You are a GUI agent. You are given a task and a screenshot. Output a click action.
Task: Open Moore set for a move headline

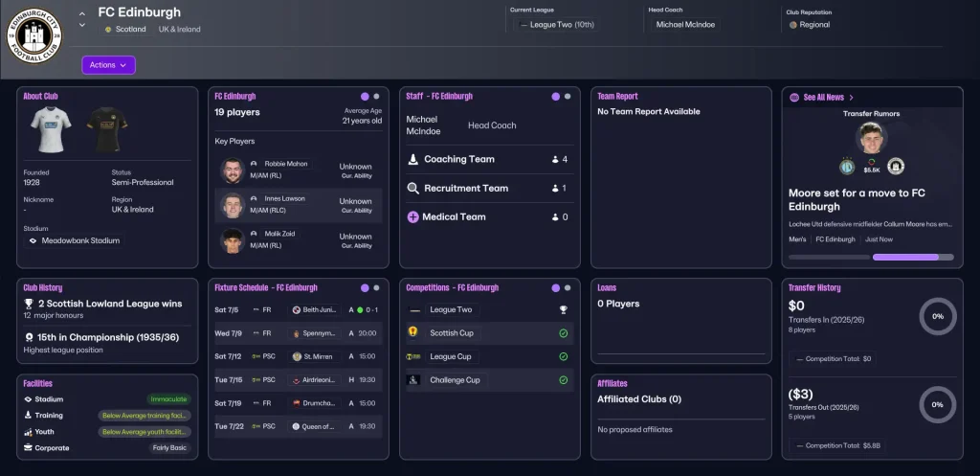click(x=857, y=199)
